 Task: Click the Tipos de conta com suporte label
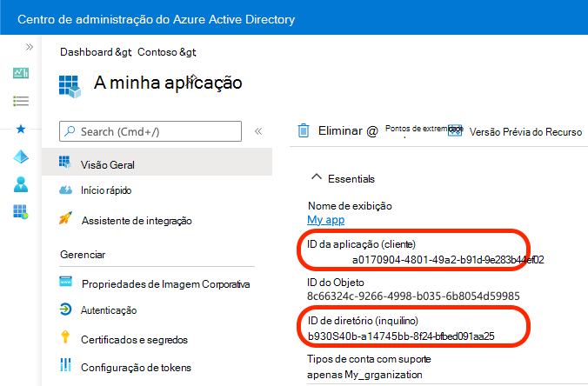pyautogui.click(x=369, y=359)
